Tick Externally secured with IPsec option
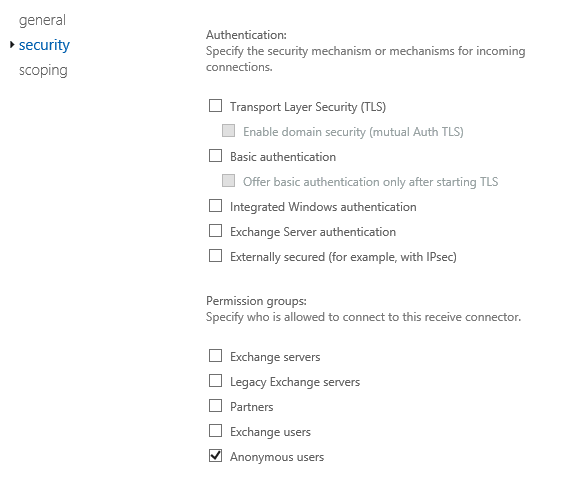 tap(215, 256)
